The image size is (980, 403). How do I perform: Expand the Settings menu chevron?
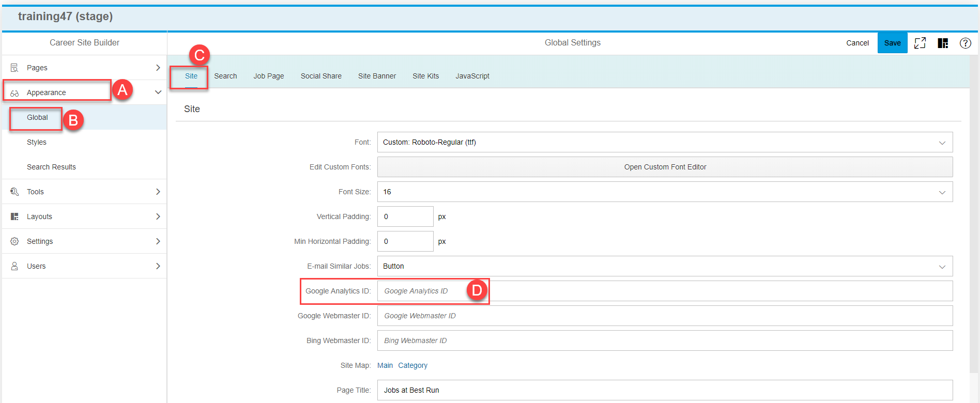pos(158,241)
